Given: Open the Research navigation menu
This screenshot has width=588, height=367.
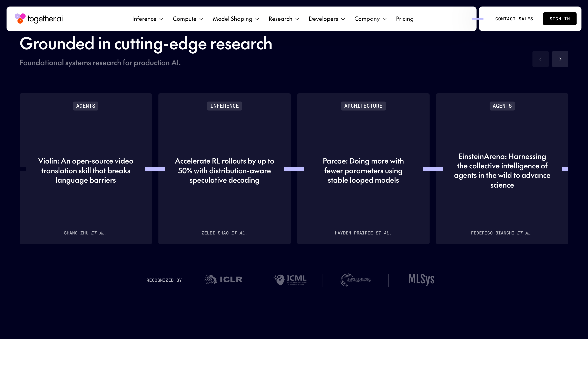Looking at the screenshot, I should [x=284, y=19].
